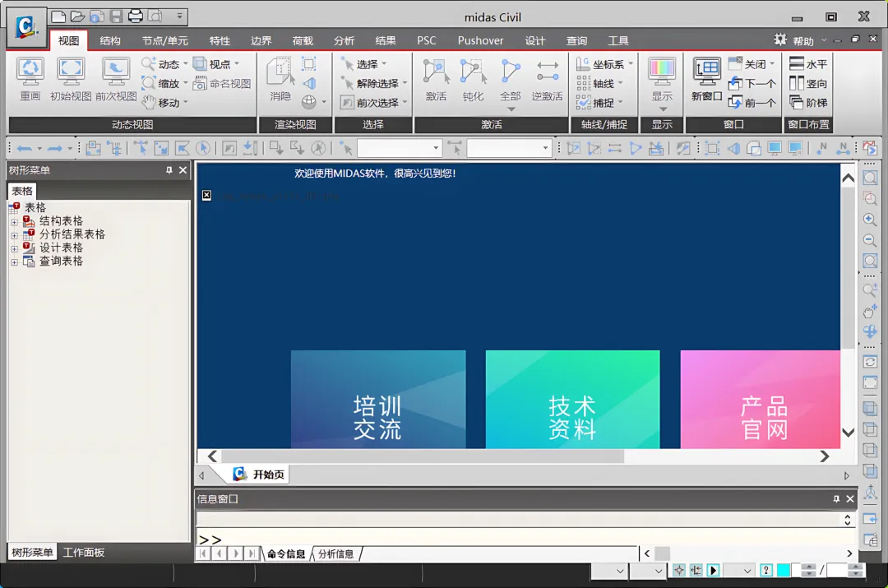
Task: Click the Next window (下一个) button
Action: point(752,83)
